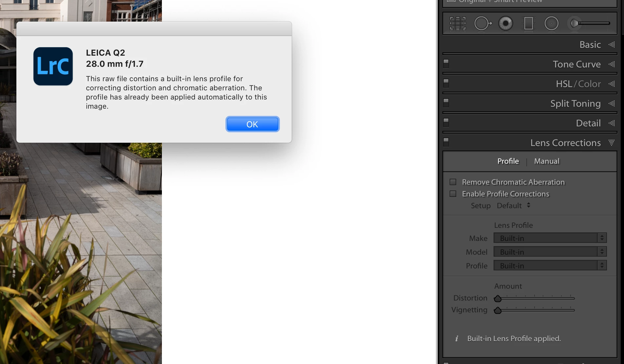Toggle the Split Toning panel switch
Image resolution: width=624 pixels, height=364 pixels.
click(x=446, y=102)
